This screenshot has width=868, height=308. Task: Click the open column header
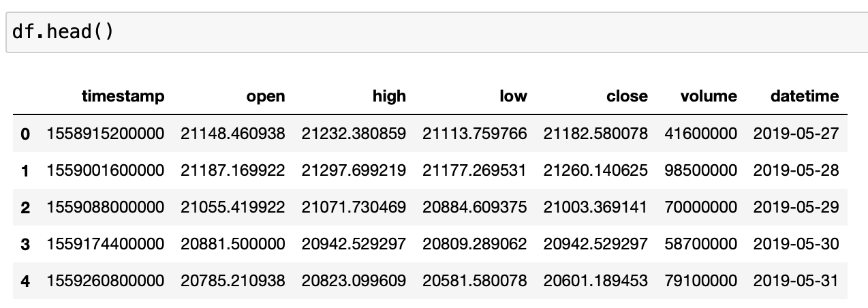pyautogui.click(x=266, y=96)
